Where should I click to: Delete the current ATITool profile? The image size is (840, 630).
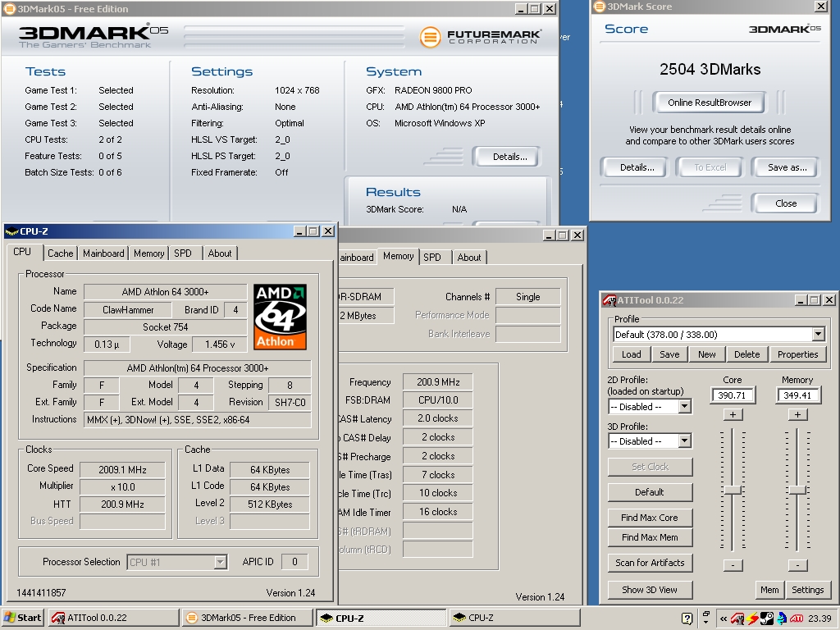[x=746, y=354]
